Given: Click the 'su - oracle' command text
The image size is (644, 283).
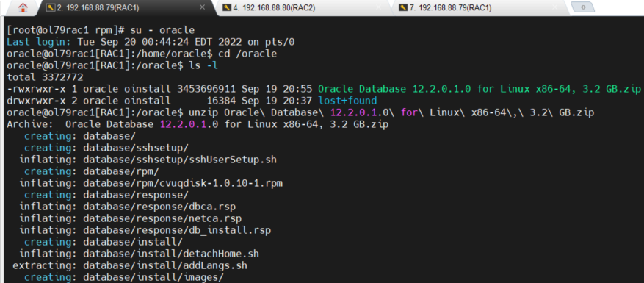Looking at the screenshot, I should 162,30.
